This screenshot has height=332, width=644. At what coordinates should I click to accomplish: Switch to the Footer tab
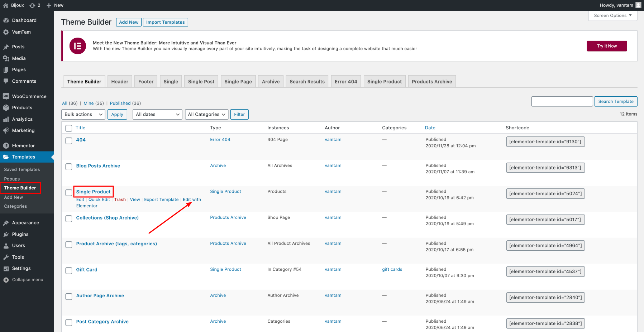[x=146, y=82]
